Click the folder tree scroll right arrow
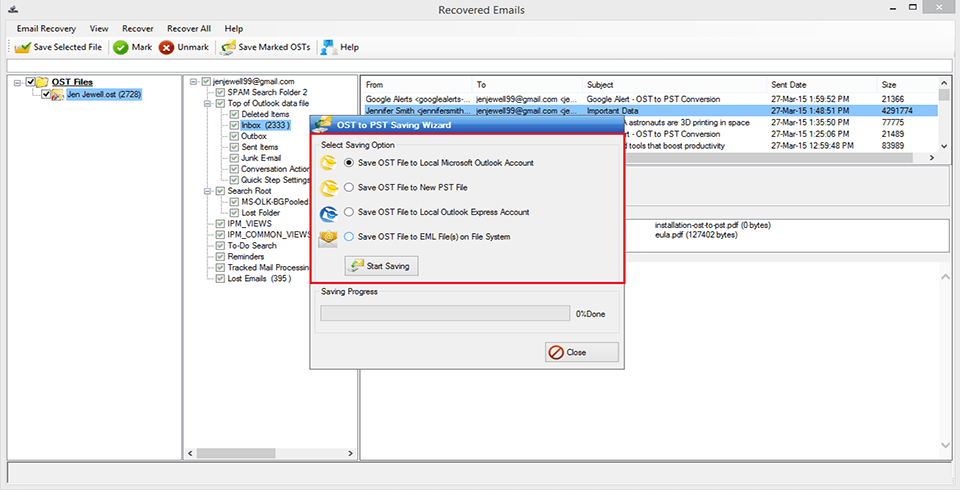 click(x=350, y=453)
